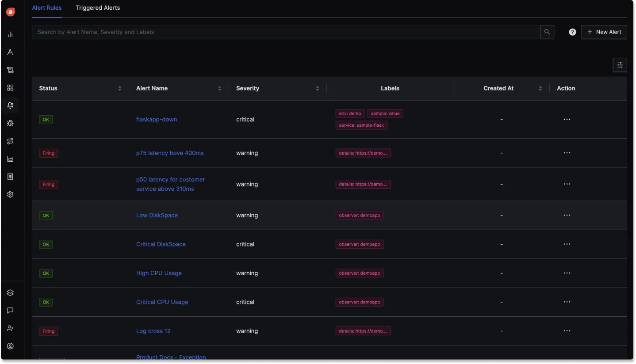Open the Logs icon in the sidebar
This screenshot has height=364, width=636.
click(10, 69)
